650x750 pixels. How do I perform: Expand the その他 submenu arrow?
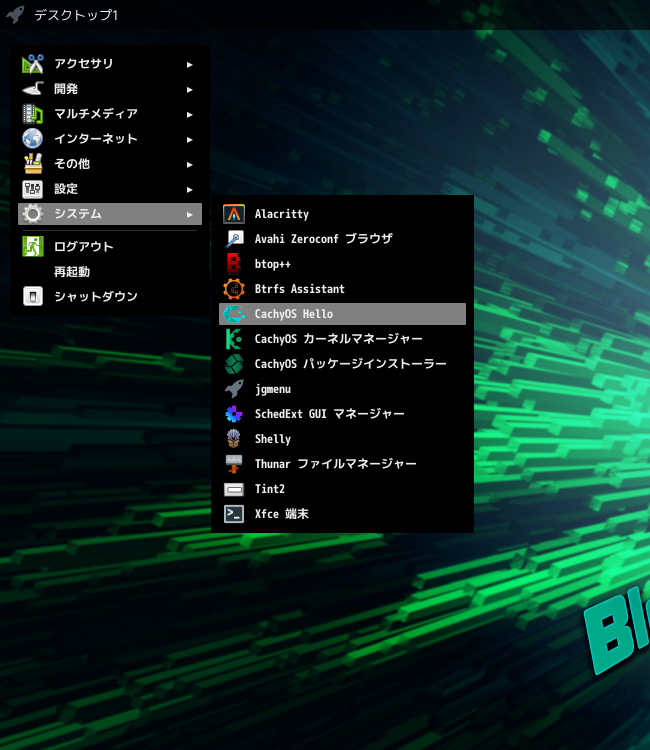pos(189,165)
